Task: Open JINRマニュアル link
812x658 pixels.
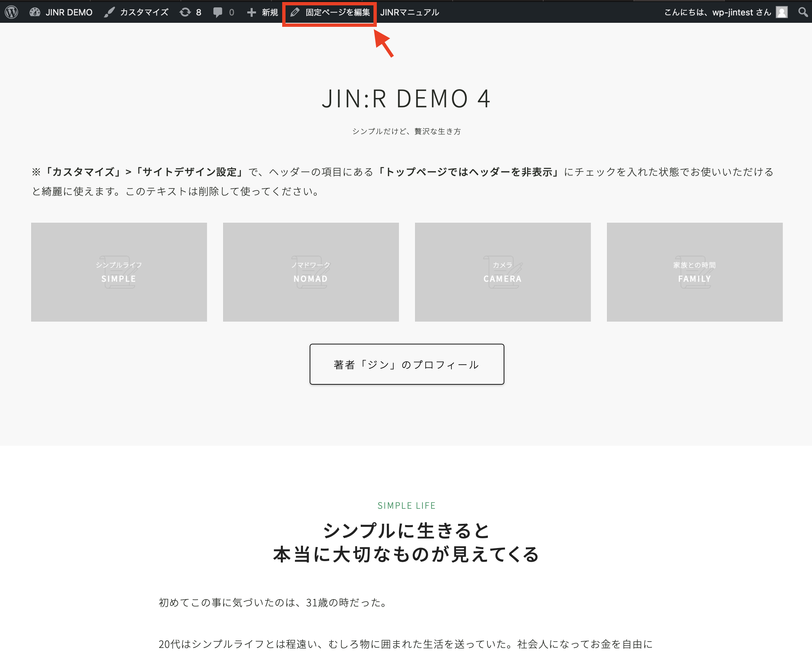Action: pos(410,12)
